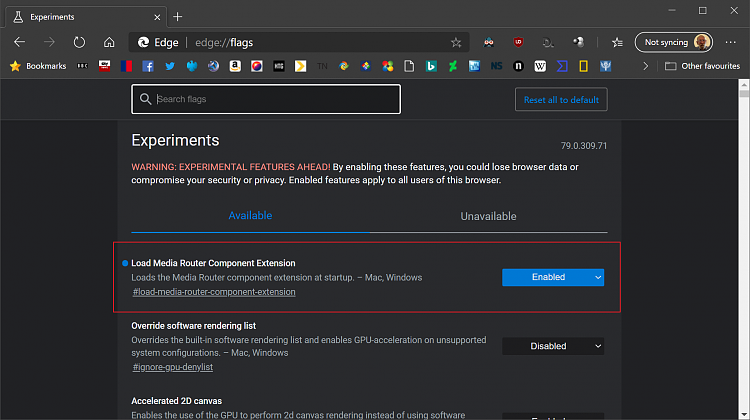Image resolution: width=750 pixels, height=420 pixels.
Task: Click the scrollbar up arrow
Action: tap(744, 85)
